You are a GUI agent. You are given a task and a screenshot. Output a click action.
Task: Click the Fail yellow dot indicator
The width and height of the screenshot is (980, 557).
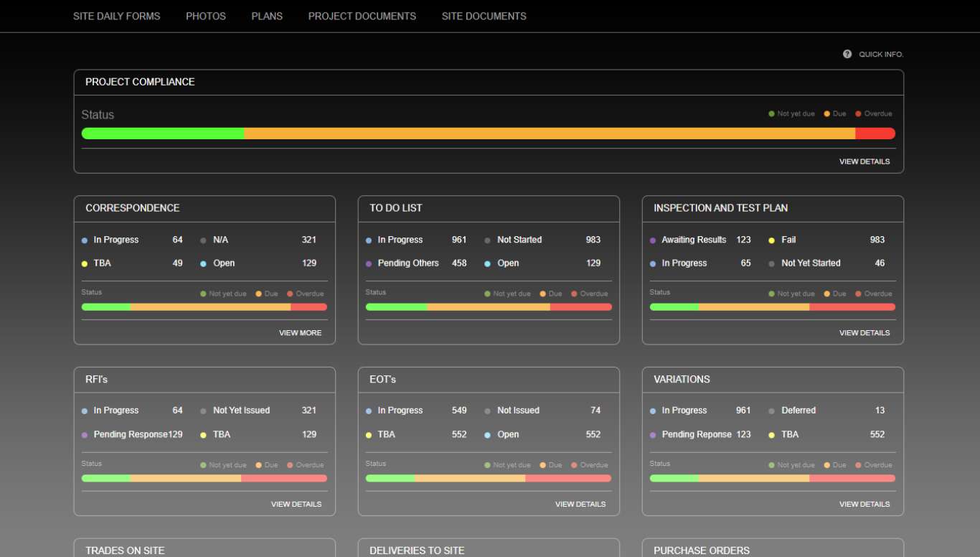tap(772, 240)
